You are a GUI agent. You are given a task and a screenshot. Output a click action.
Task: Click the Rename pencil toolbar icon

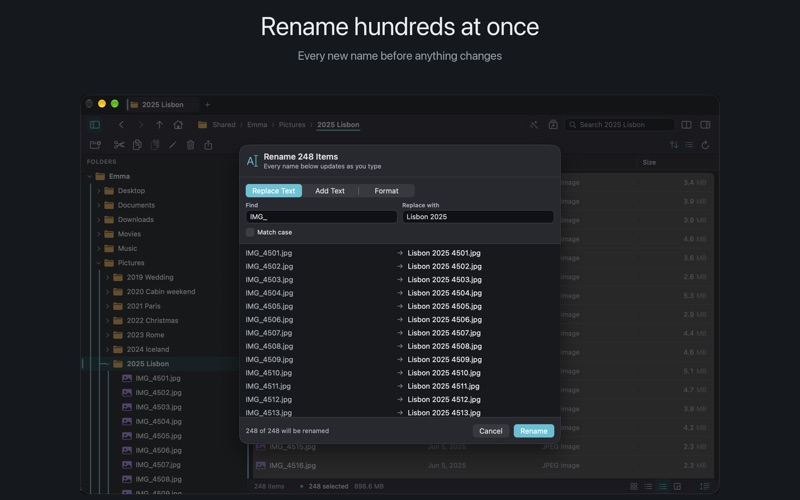pos(172,145)
